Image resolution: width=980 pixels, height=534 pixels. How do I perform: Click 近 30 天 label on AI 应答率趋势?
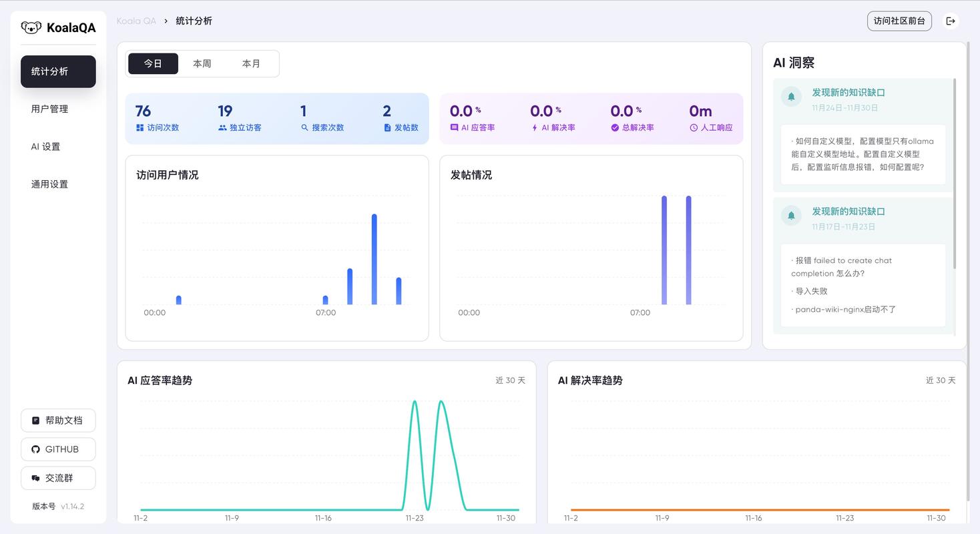(x=510, y=380)
